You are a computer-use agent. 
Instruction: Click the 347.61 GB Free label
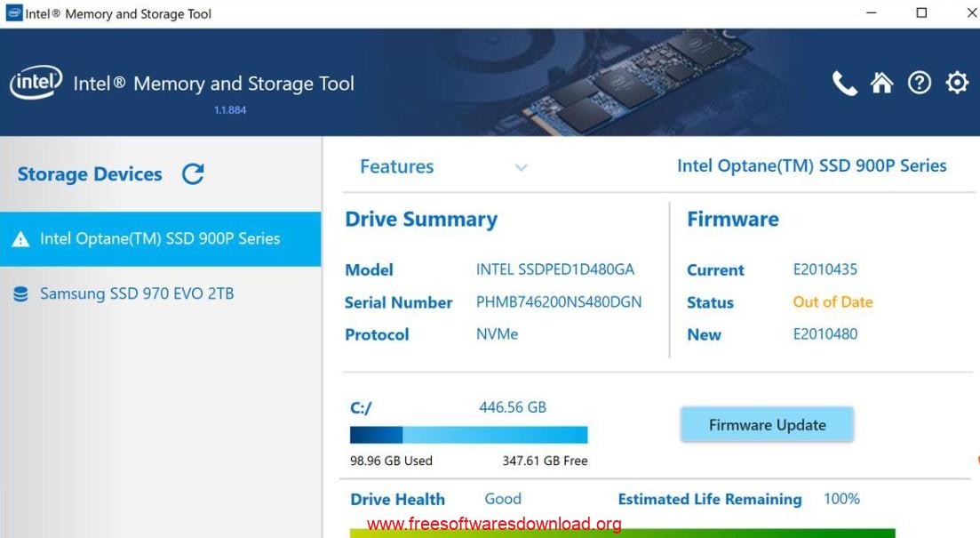click(x=545, y=461)
